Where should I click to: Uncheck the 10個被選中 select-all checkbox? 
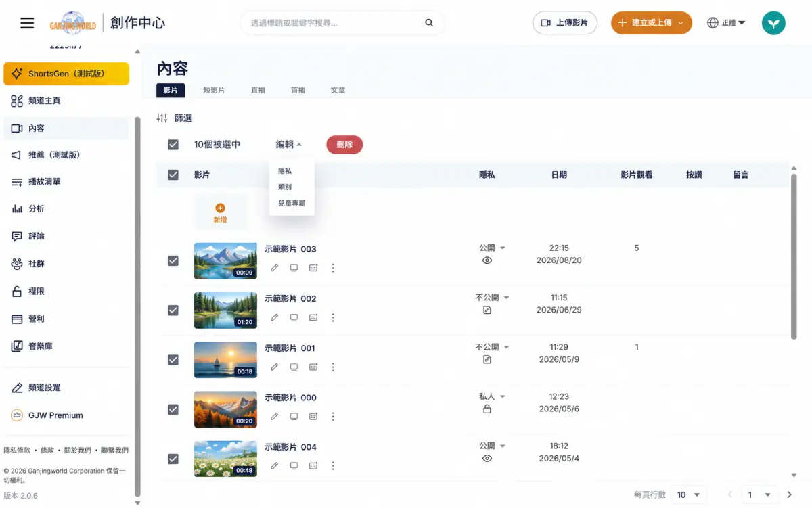(173, 145)
